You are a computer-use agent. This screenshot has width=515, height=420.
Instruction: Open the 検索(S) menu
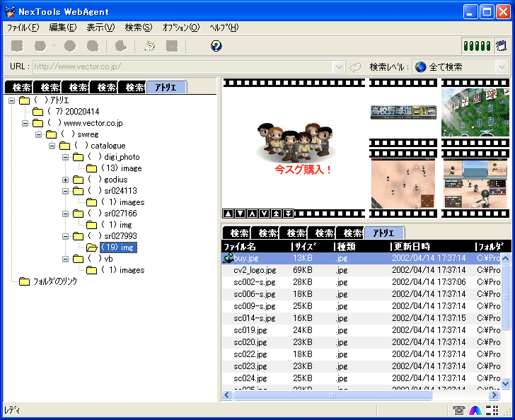pyautogui.click(x=139, y=28)
